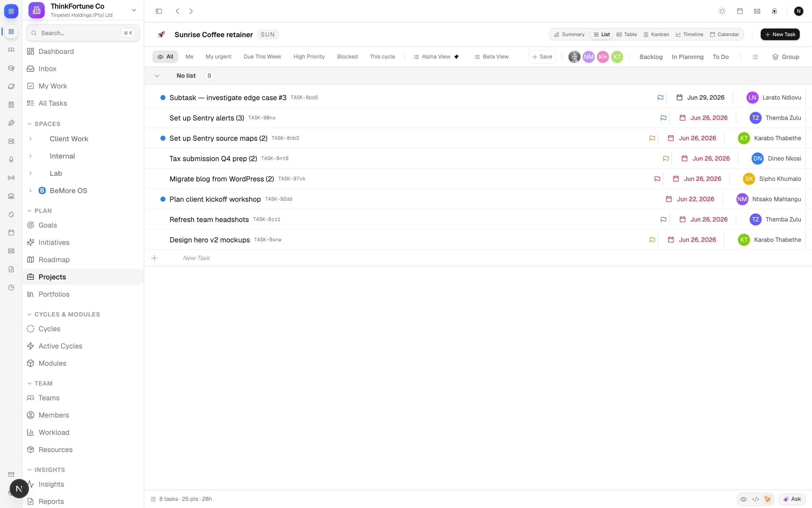Screen dimensions: 812x508
Task: Toggle the High Priority filter
Action: click(x=309, y=57)
